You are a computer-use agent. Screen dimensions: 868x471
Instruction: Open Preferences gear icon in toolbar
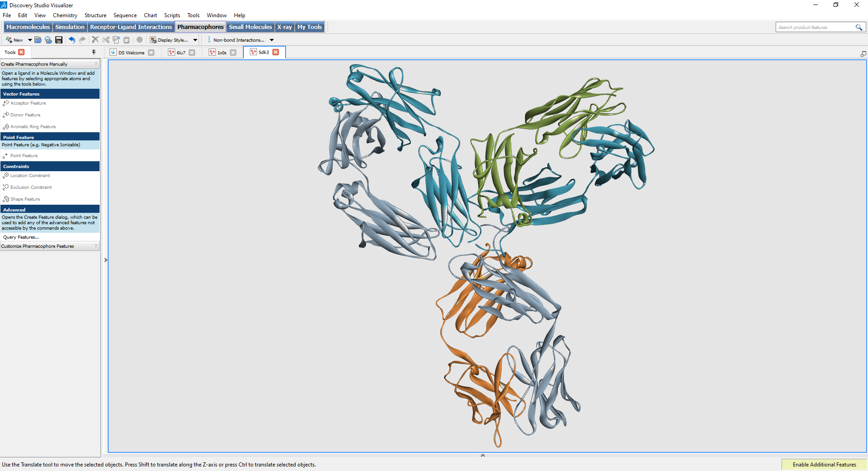139,40
